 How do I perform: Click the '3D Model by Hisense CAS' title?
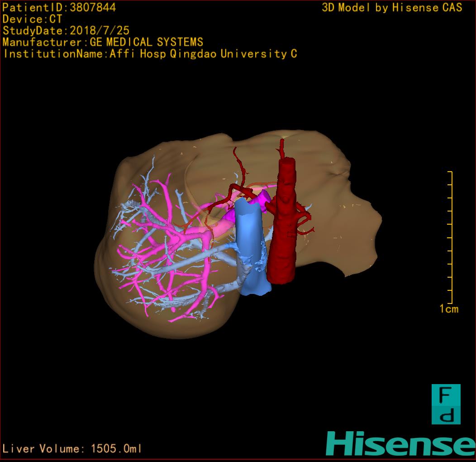(x=392, y=7)
